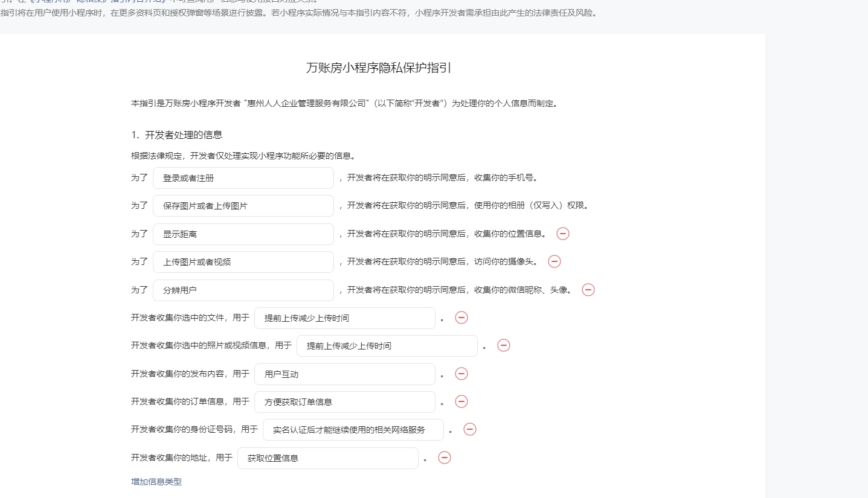Remove the camera access row
Viewport: 868px width, 498px height.
(x=555, y=261)
